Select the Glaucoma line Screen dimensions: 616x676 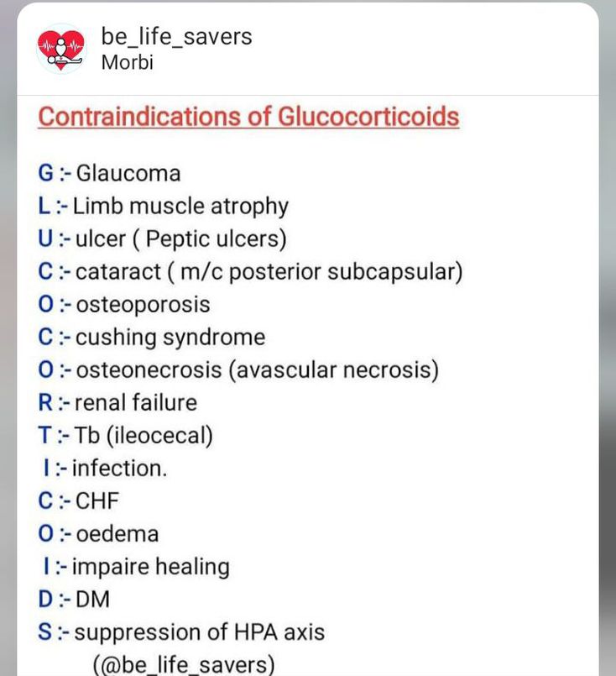click(109, 173)
